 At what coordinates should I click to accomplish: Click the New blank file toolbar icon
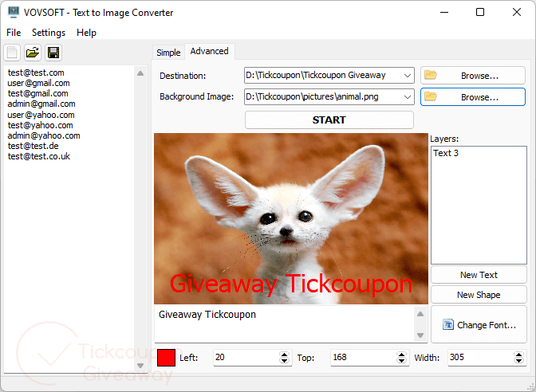(x=12, y=53)
